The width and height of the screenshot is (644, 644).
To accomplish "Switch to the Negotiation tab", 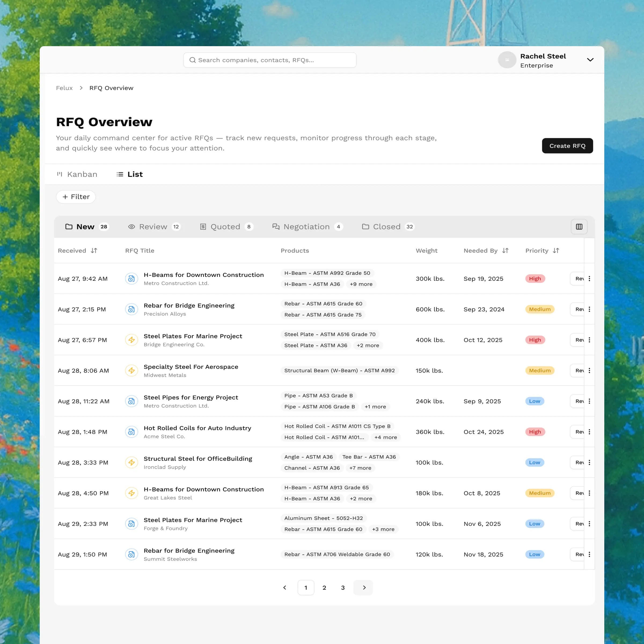I will click(307, 227).
